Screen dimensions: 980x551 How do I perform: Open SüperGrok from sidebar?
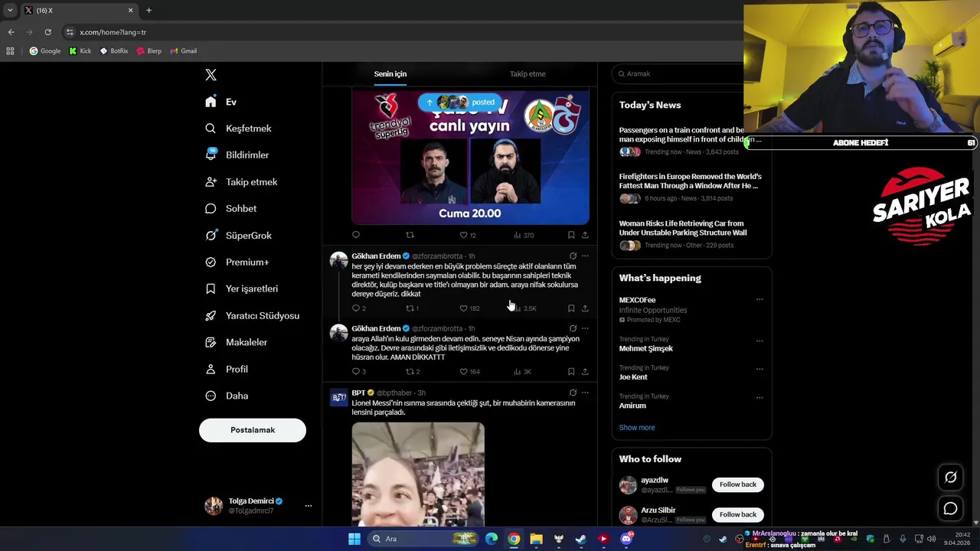click(x=238, y=236)
